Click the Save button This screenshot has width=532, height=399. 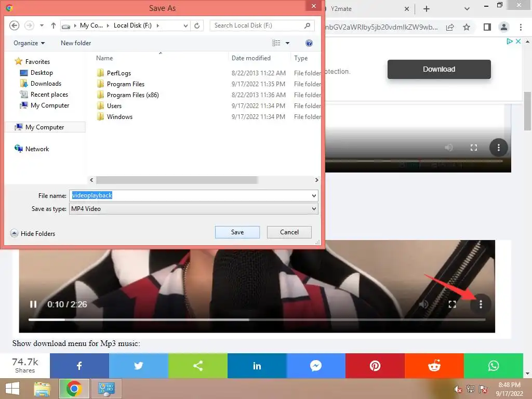237,232
